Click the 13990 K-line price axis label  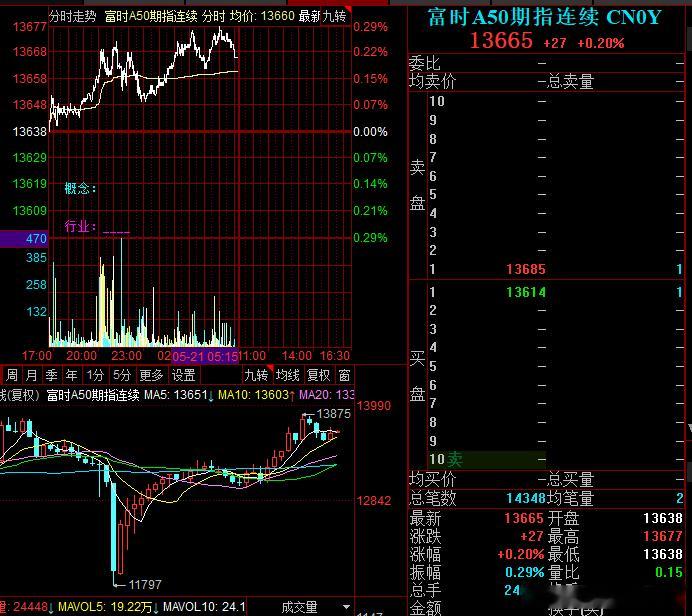[374, 406]
